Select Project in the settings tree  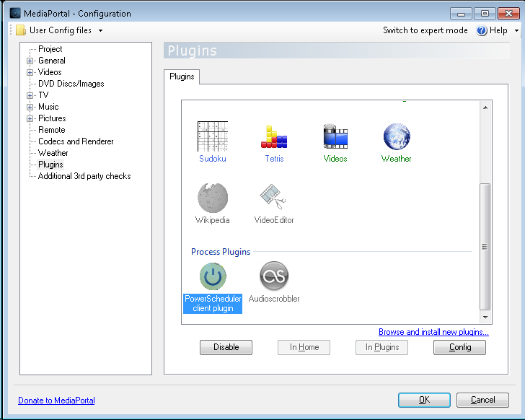pyautogui.click(x=50, y=49)
